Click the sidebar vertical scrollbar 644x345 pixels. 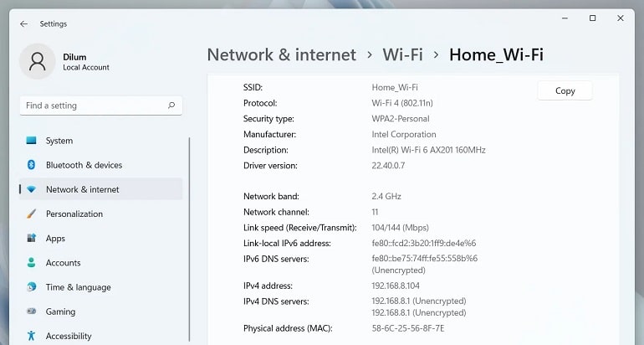coord(189,239)
